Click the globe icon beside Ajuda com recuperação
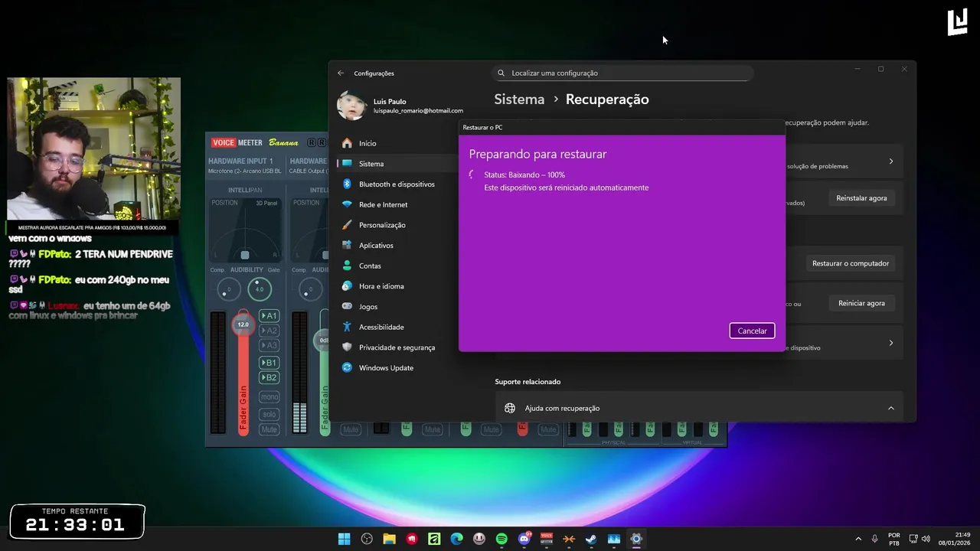980x551 pixels. (x=510, y=409)
